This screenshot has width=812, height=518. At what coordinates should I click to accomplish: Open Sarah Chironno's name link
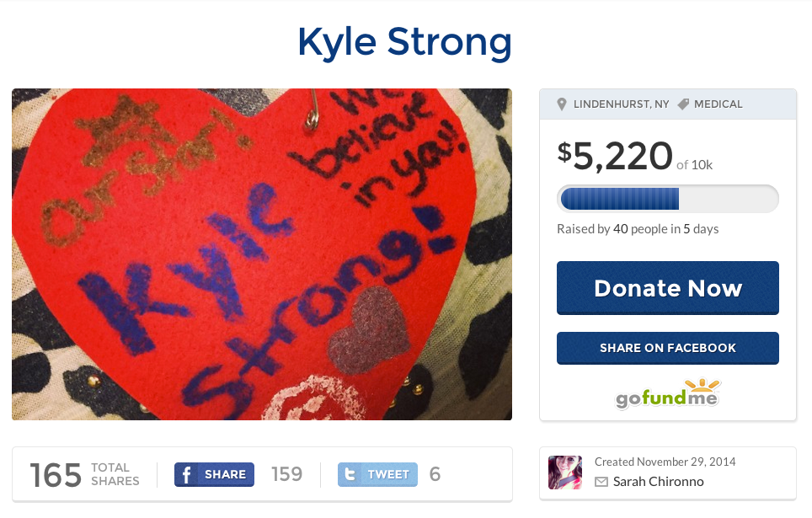pyautogui.click(x=658, y=482)
